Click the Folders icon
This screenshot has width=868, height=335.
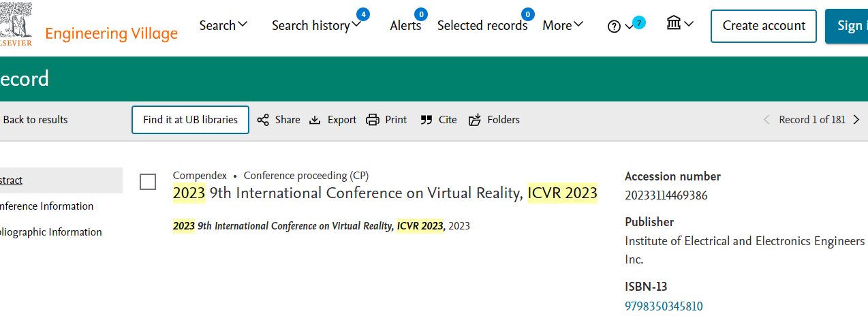click(x=475, y=120)
